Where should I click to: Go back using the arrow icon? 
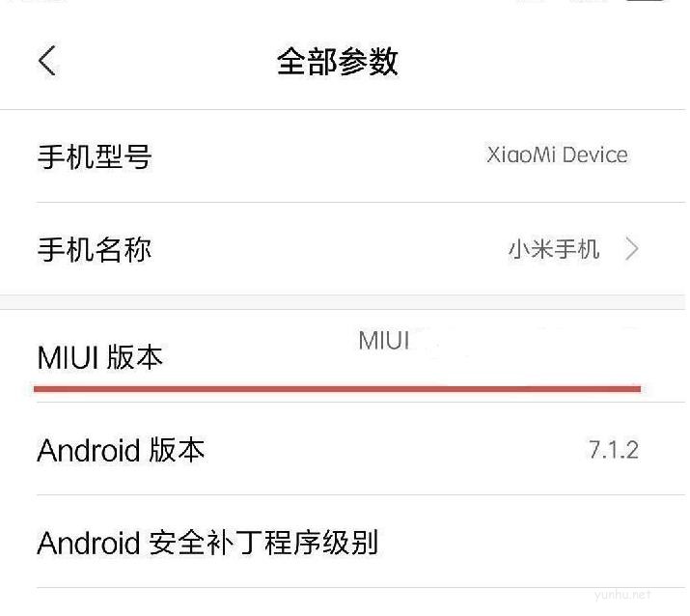[47, 61]
